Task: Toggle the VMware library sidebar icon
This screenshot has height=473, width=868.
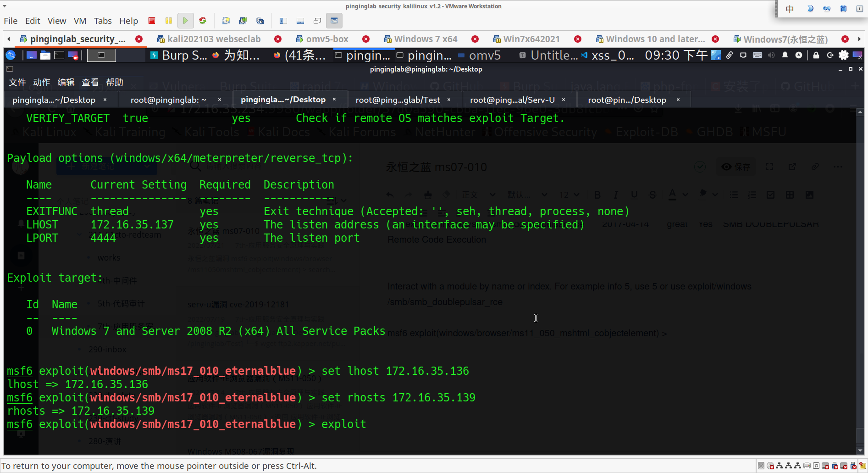Action: click(x=283, y=21)
